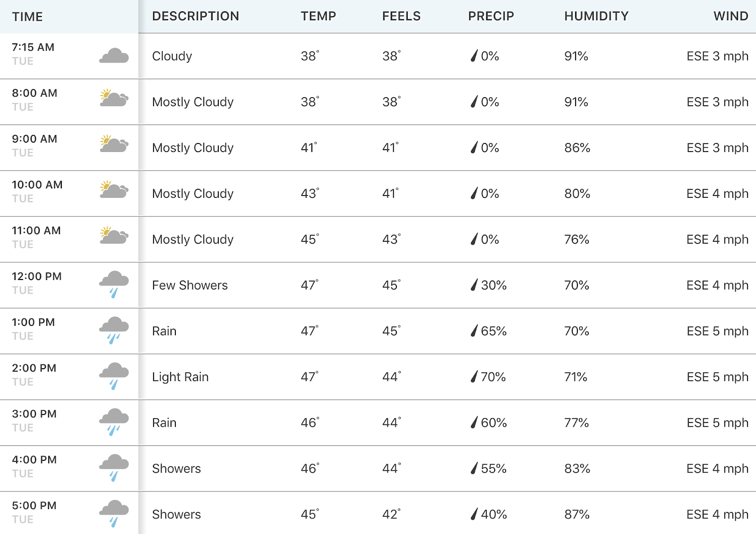This screenshot has width=756, height=534.
Task: Click the TIME column header
Action: point(27,17)
